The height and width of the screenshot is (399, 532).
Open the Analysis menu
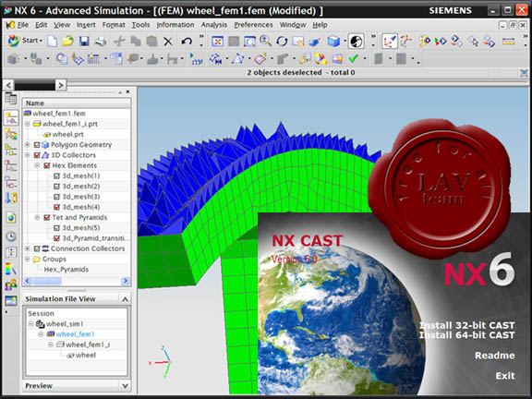click(x=214, y=25)
